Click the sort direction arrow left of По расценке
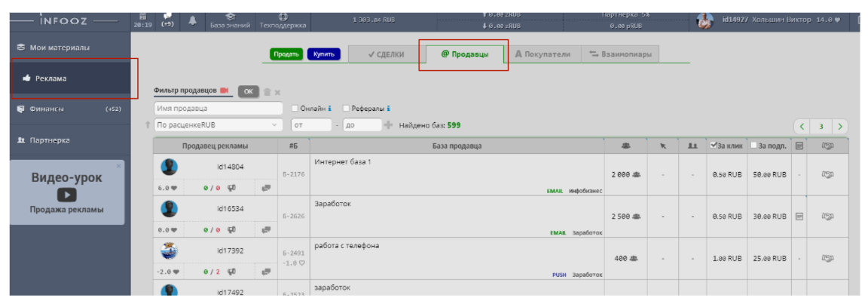Screen dimensions: 868x304 click(148, 125)
